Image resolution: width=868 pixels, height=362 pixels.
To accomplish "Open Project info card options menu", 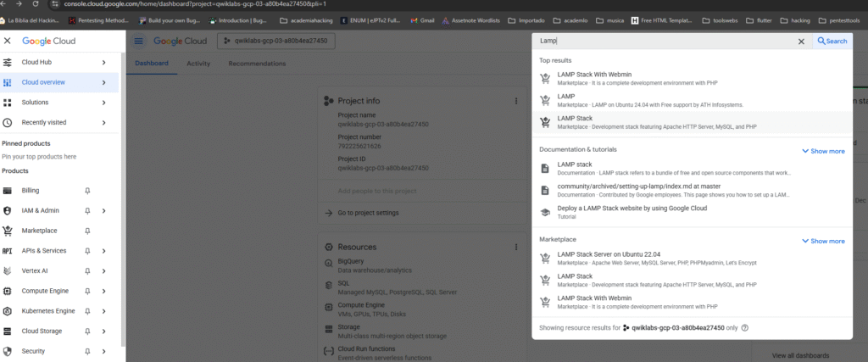I will [x=515, y=101].
